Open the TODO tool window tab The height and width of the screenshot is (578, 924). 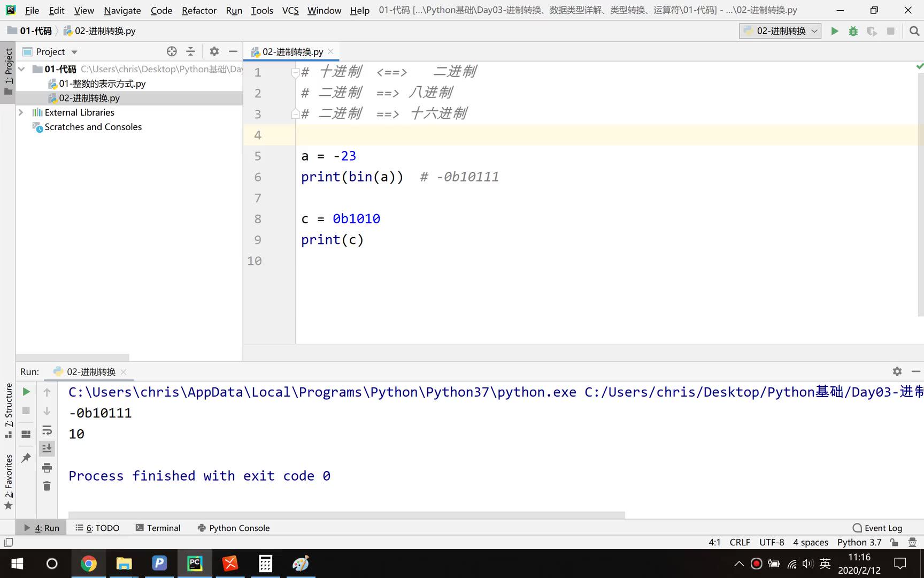click(x=98, y=528)
